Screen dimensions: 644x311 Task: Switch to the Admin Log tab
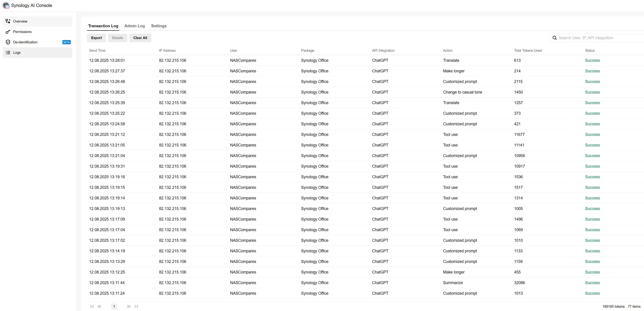tap(135, 26)
